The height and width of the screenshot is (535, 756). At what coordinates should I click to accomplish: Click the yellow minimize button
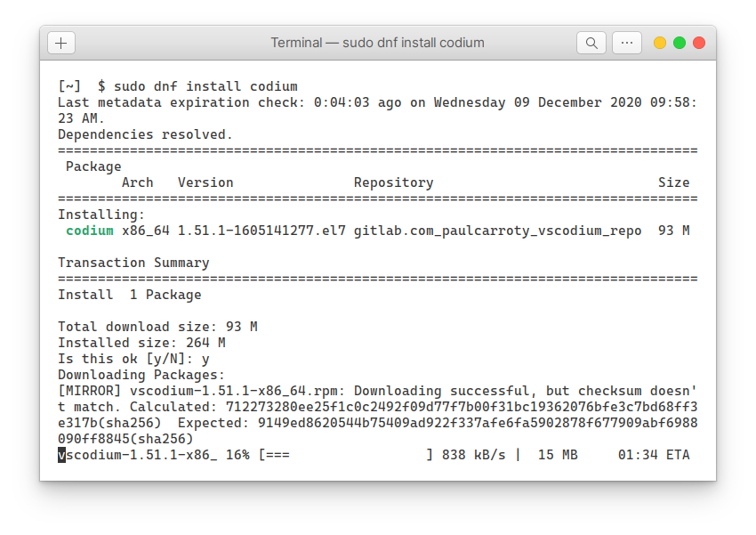pyautogui.click(x=659, y=42)
